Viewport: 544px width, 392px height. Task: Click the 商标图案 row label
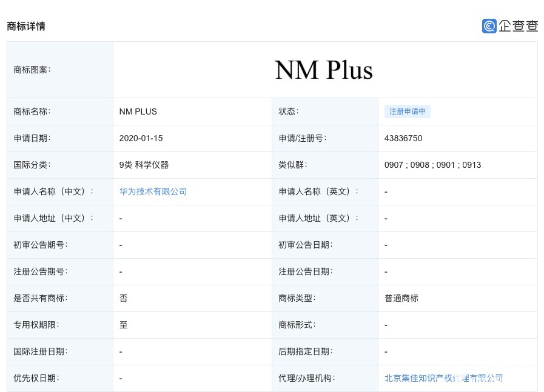[x=32, y=70]
